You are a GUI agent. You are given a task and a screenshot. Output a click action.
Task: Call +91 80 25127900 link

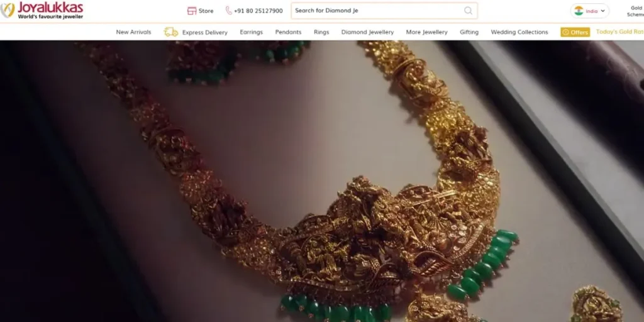258,11
